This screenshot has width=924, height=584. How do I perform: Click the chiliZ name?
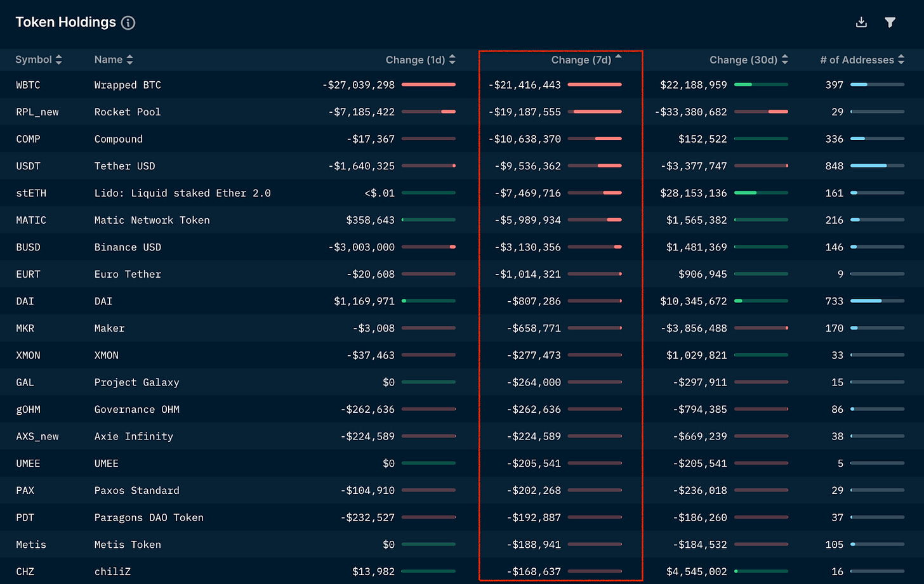click(x=112, y=572)
